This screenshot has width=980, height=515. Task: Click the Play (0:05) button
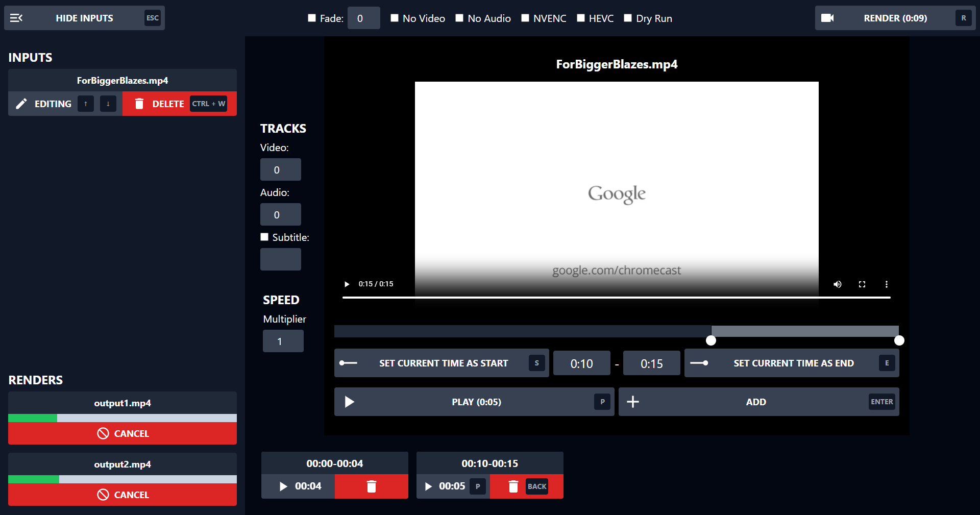pos(474,402)
